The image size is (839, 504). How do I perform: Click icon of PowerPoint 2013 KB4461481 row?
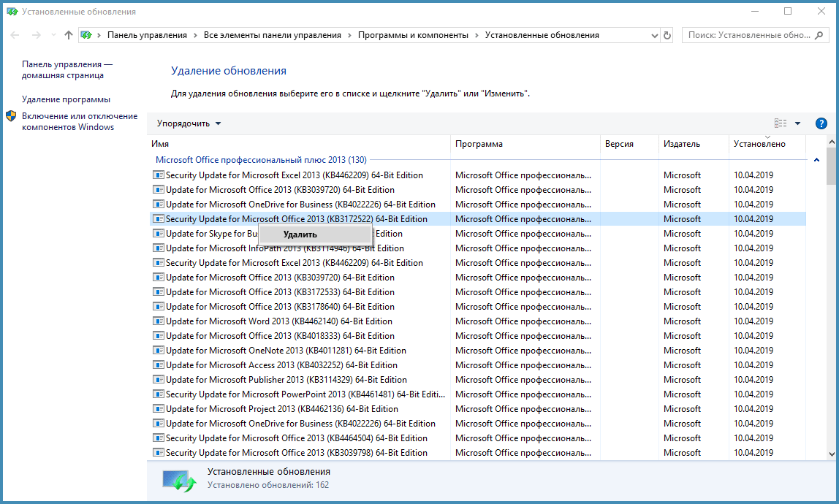pyautogui.click(x=159, y=394)
